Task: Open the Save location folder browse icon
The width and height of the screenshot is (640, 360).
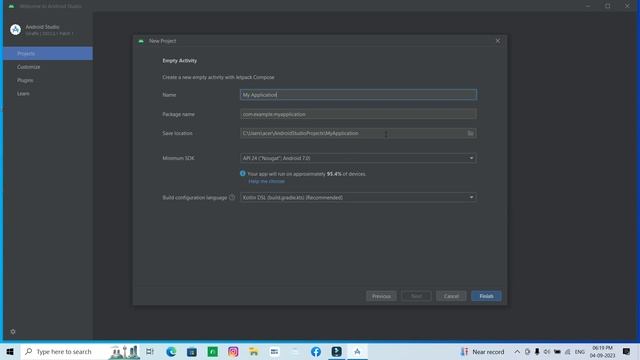Action: (x=471, y=133)
